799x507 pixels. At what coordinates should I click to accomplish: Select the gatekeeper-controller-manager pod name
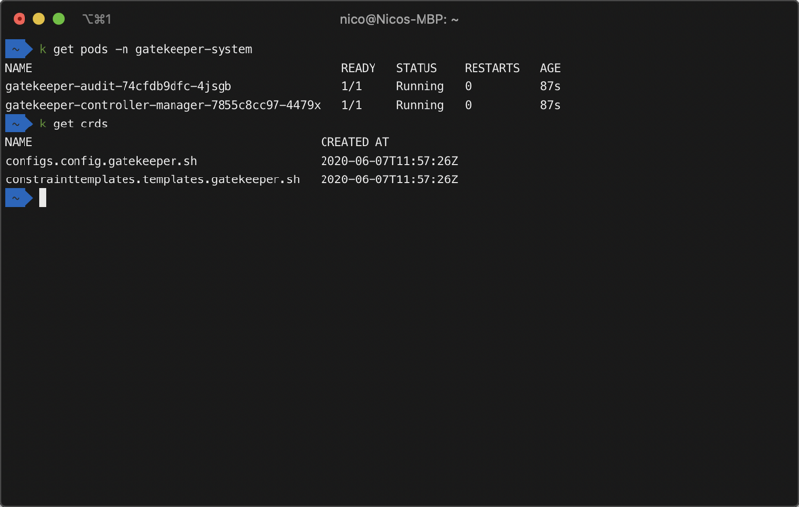tap(163, 105)
